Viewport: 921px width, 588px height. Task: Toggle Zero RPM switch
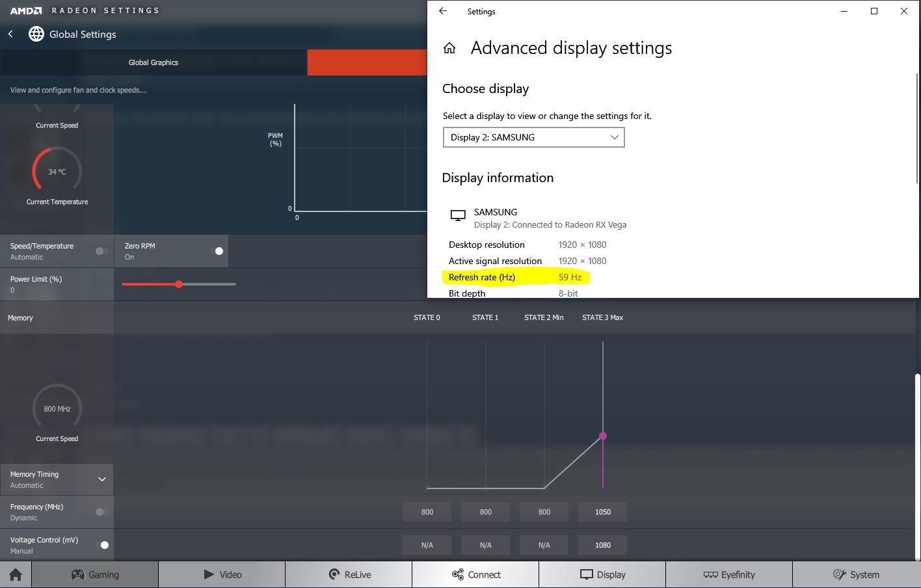pos(216,251)
